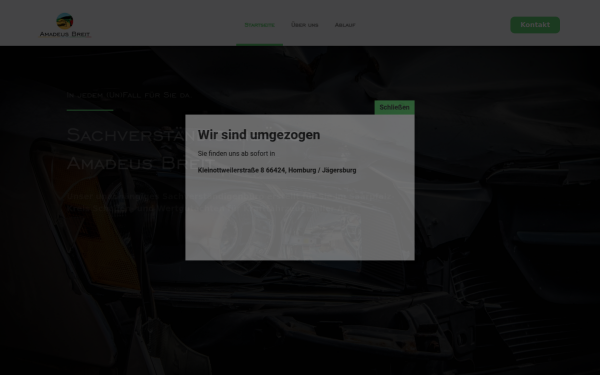The image size is (600, 375).
Task: Select the 'Wir sind umgezogen' popup heading
Action: 259,135
